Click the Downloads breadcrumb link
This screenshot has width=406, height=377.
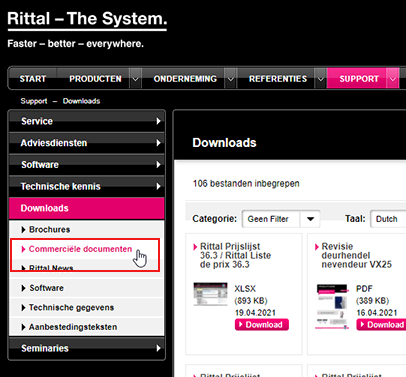pos(81,101)
